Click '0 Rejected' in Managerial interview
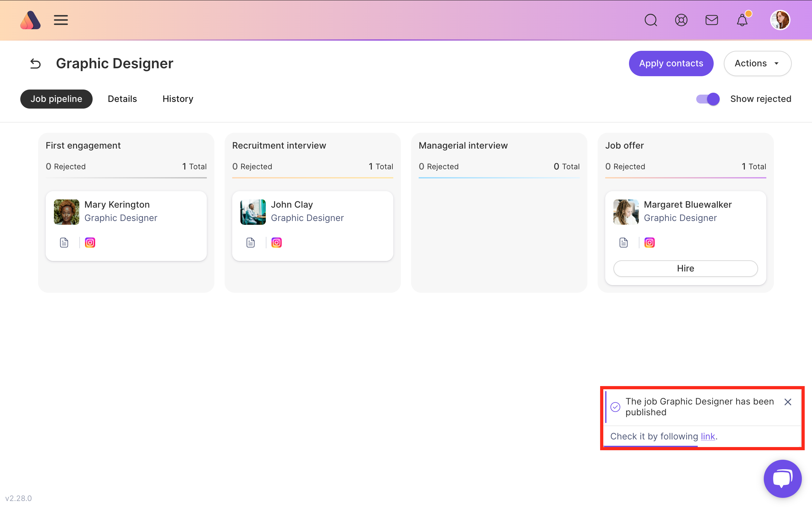The image size is (812, 508). 439,167
